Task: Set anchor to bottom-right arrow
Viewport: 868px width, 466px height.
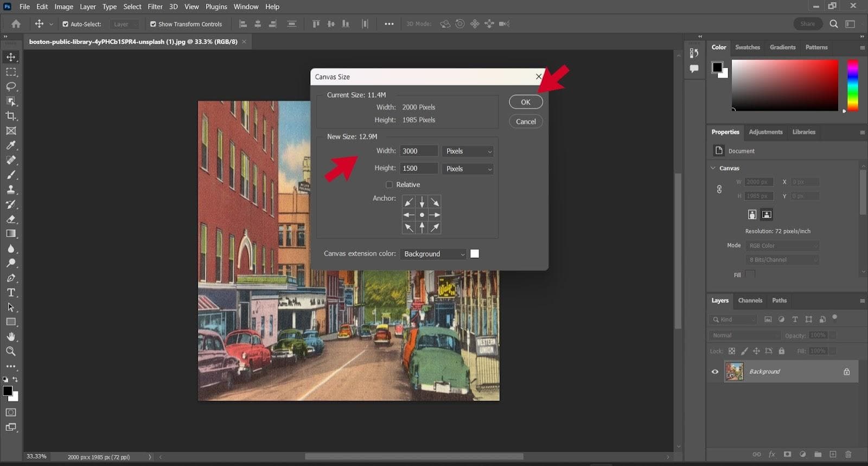Action: click(x=435, y=228)
